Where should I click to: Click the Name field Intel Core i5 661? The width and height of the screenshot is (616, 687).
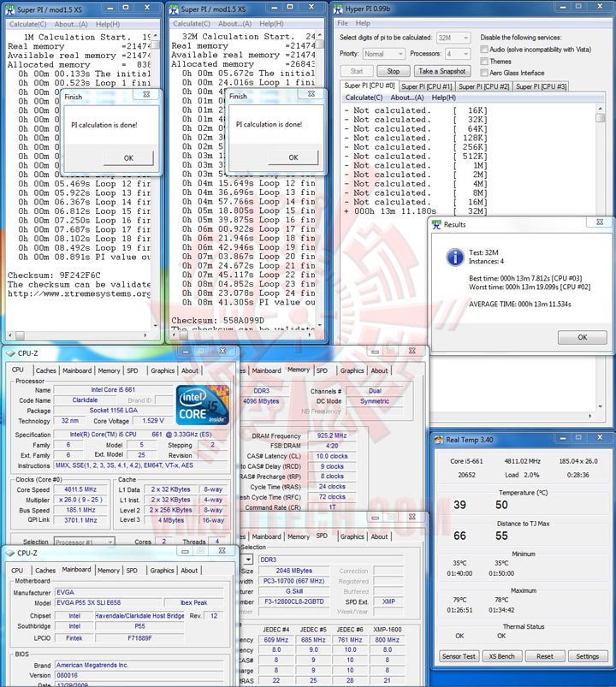coord(113,390)
